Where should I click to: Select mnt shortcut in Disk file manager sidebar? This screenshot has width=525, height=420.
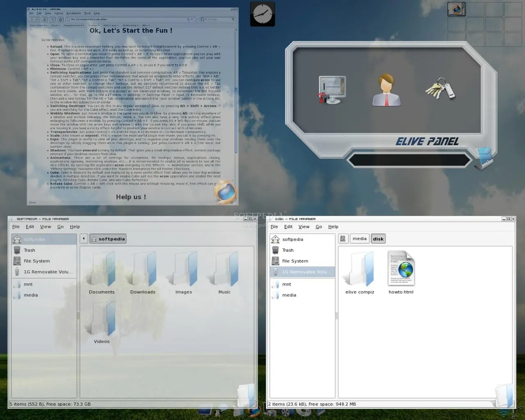(x=302, y=284)
